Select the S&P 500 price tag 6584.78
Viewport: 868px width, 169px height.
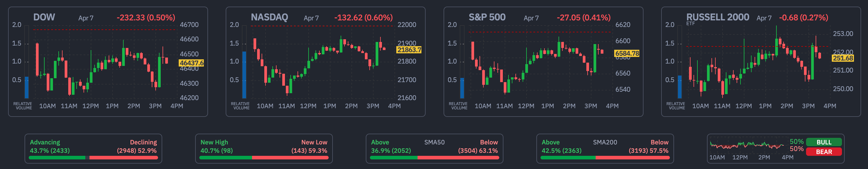pos(627,54)
